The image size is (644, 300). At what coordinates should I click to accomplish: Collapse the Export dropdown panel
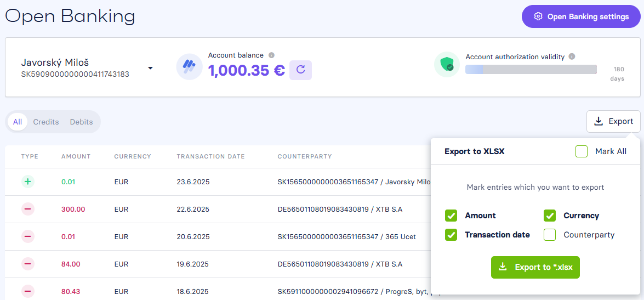pos(613,121)
